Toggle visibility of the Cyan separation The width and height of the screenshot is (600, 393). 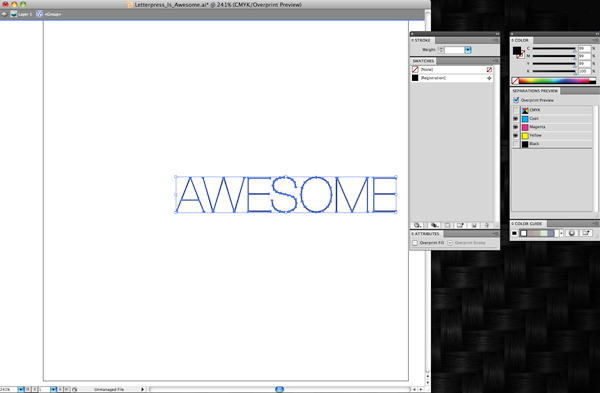pos(515,119)
